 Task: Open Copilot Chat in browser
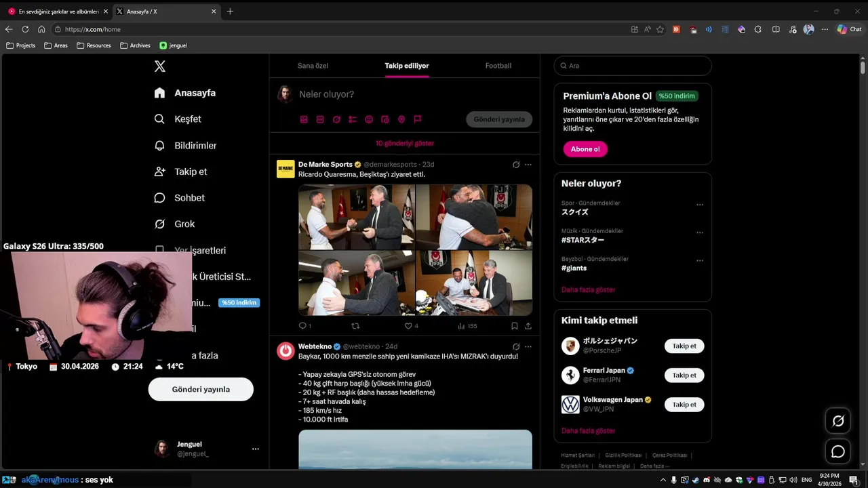pyautogui.click(x=849, y=29)
